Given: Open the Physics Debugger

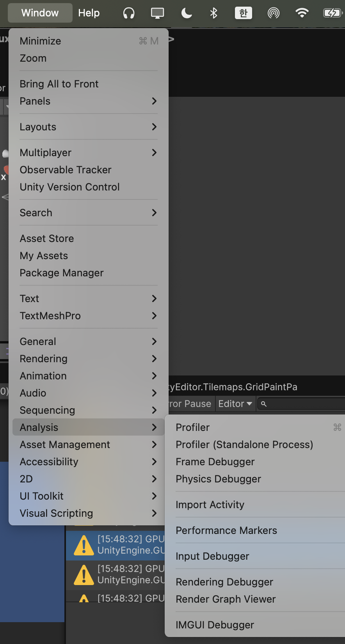Looking at the screenshot, I should tap(257, 479).
